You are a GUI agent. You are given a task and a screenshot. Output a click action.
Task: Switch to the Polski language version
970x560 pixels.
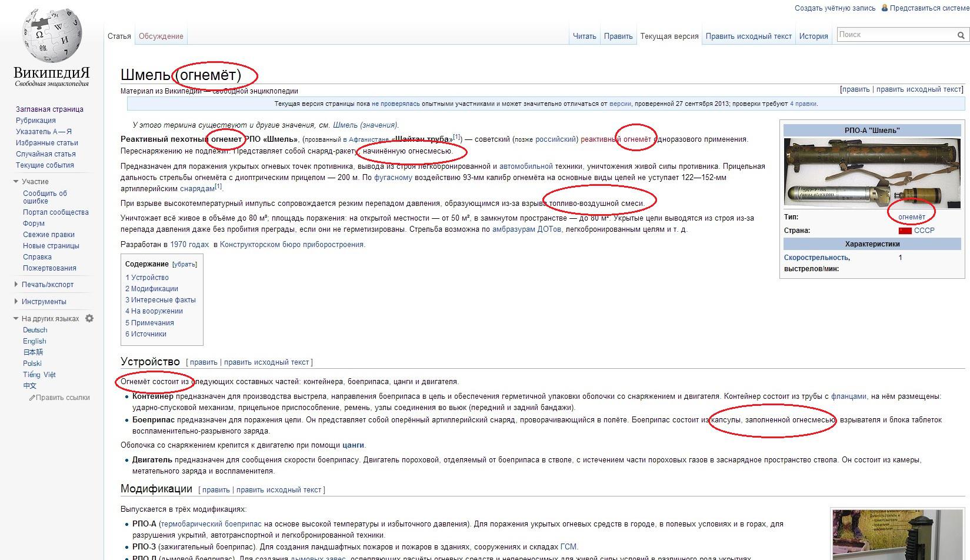(x=32, y=364)
